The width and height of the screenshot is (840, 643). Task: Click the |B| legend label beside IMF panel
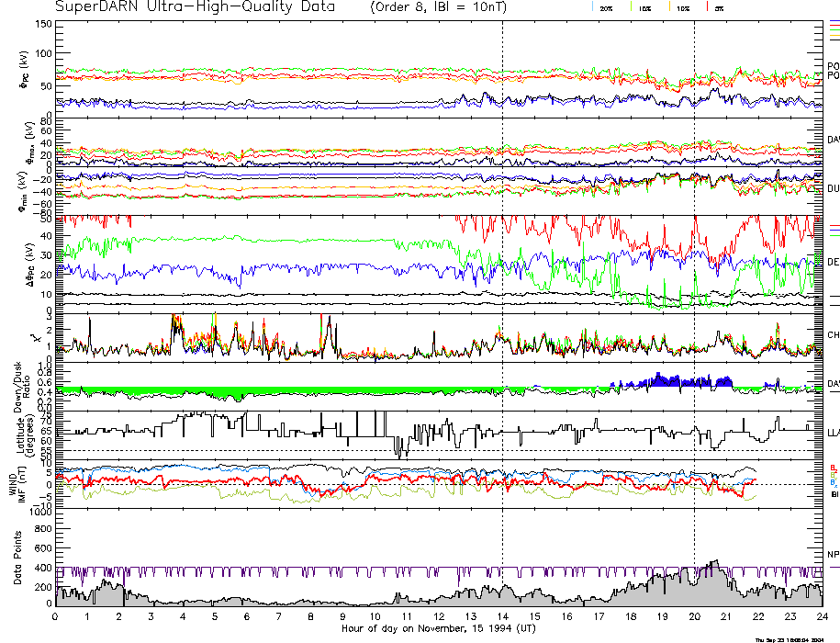tap(834, 494)
